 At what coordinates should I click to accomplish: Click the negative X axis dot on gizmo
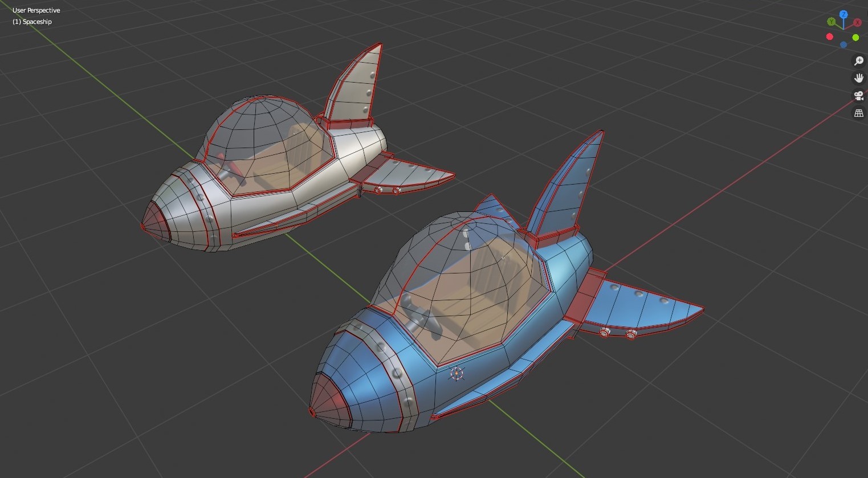(x=830, y=36)
